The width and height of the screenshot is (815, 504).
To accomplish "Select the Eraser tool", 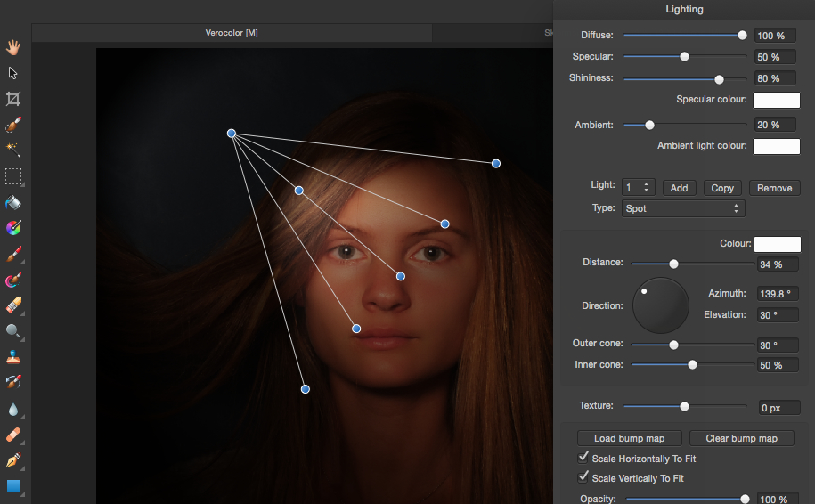I will coord(13,305).
